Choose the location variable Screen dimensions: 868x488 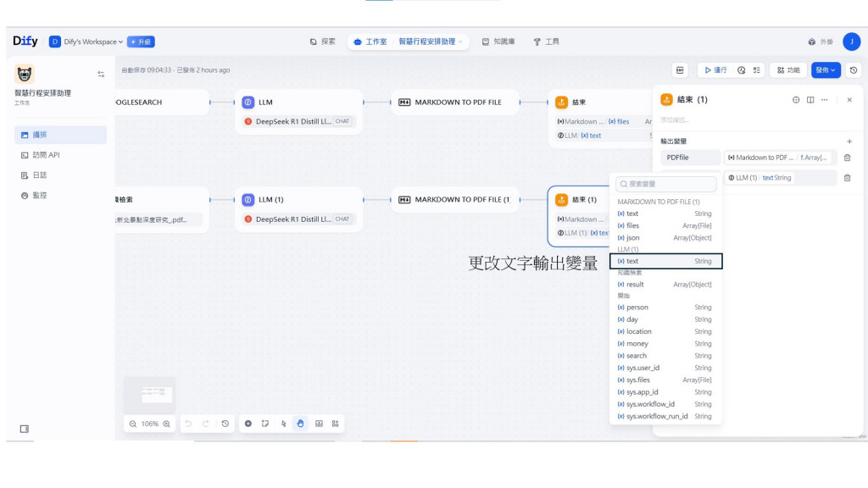pyautogui.click(x=665, y=331)
